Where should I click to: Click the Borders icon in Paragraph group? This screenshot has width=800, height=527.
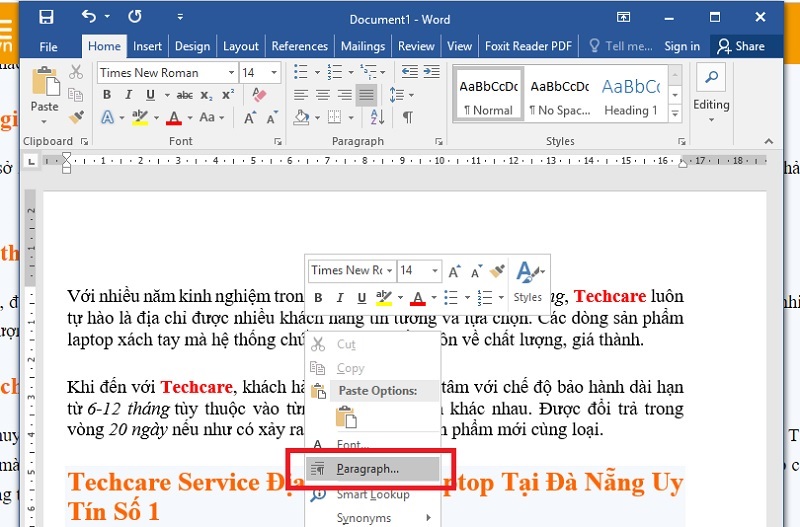[x=335, y=117]
